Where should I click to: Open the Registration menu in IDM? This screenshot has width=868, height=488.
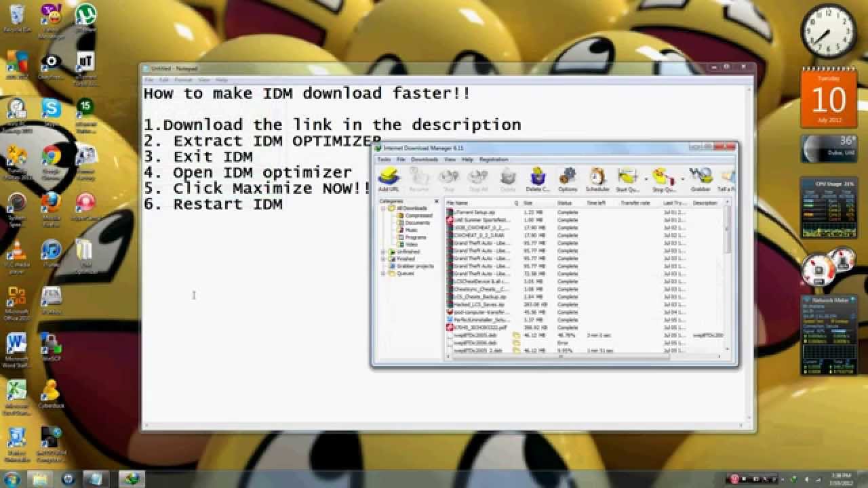[x=494, y=159]
